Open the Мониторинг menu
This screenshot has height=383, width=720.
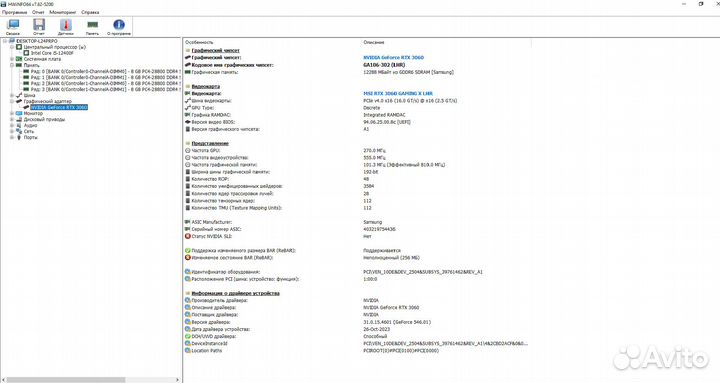click(x=63, y=12)
